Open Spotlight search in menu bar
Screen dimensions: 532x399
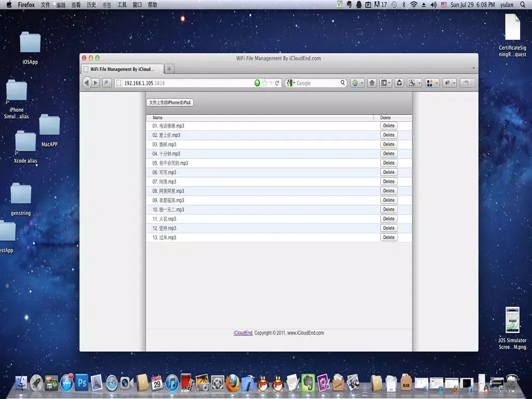click(x=523, y=5)
